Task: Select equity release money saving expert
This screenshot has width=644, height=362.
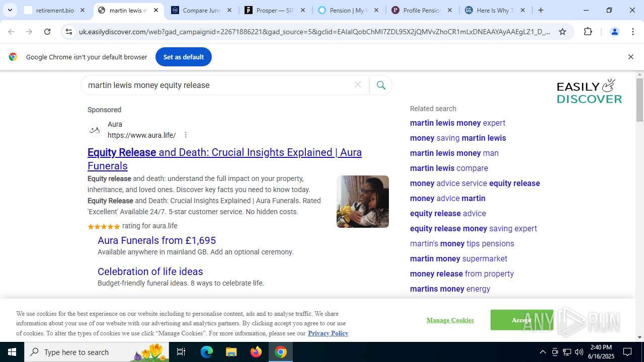Action: 473,228
